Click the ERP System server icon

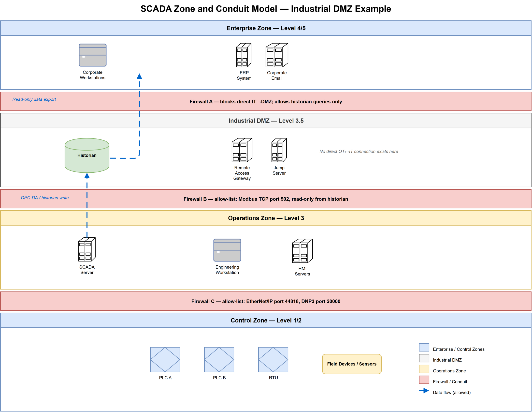pos(244,55)
